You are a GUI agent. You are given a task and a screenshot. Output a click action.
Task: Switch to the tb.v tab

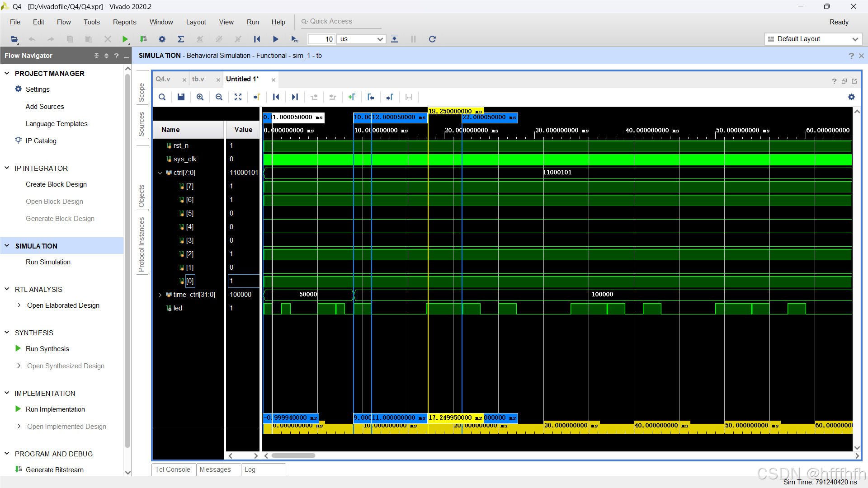[x=198, y=79]
